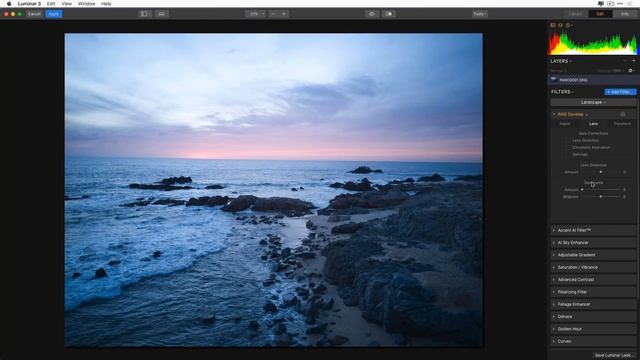Expand the Foliage Enhancer filter
640x360 pixels.
click(x=593, y=304)
